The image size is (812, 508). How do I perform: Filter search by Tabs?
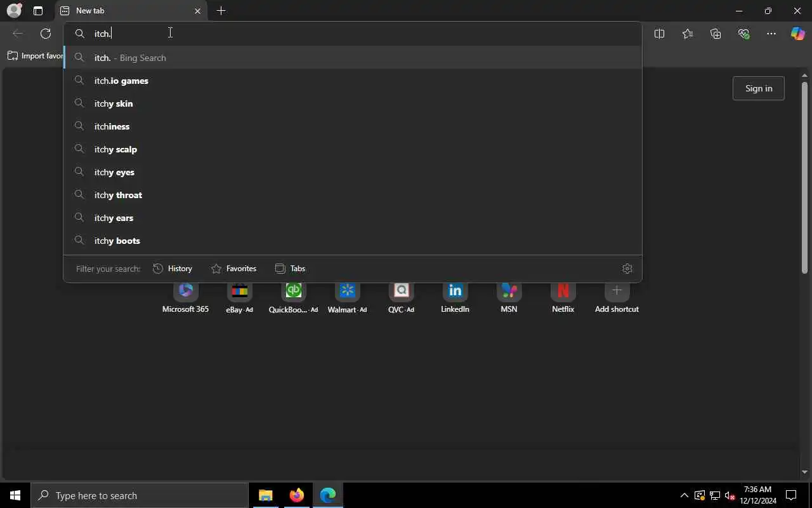click(291, 269)
